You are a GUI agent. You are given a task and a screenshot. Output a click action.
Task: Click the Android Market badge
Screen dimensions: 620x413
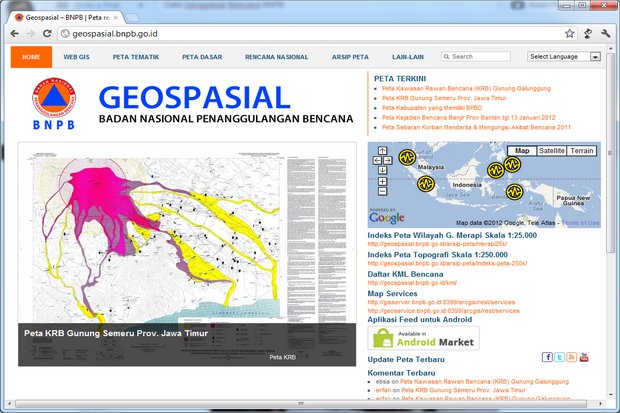pyautogui.click(x=423, y=338)
